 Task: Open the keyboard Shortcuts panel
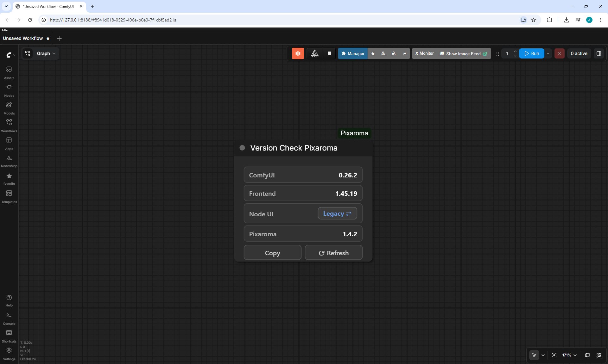tap(9, 336)
